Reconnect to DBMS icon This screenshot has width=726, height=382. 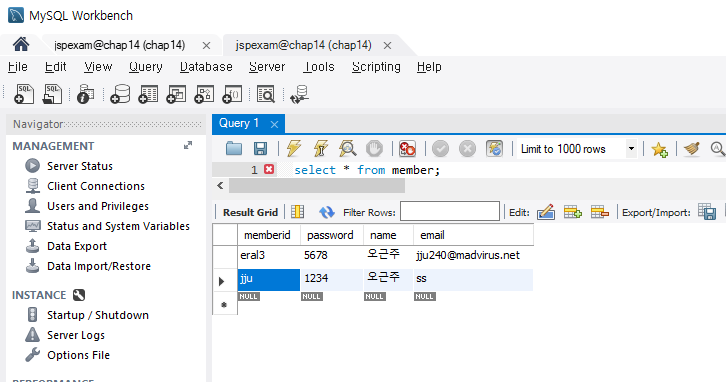(x=299, y=94)
